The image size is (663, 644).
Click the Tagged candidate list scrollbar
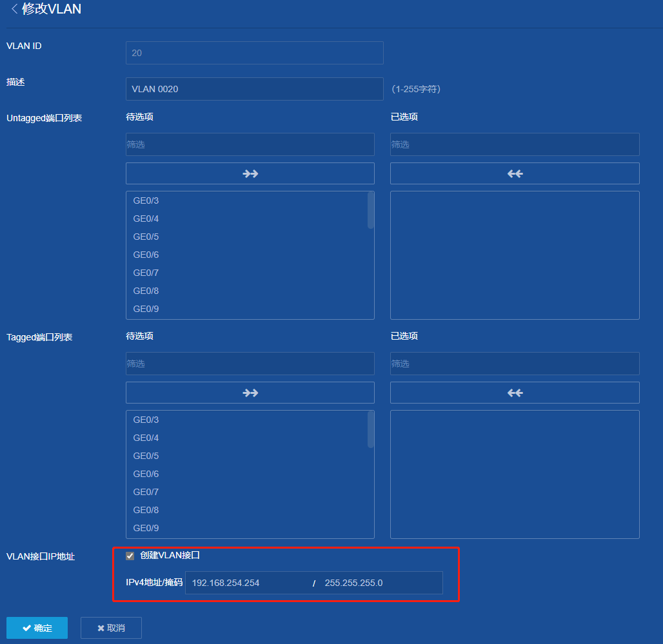pos(371,429)
